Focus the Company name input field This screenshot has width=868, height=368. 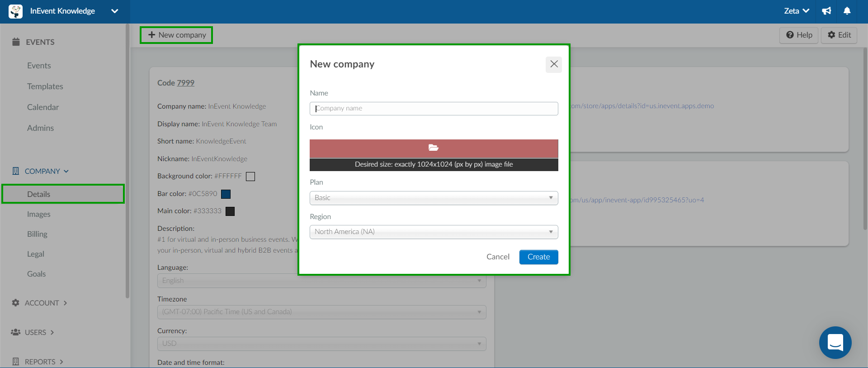click(434, 109)
